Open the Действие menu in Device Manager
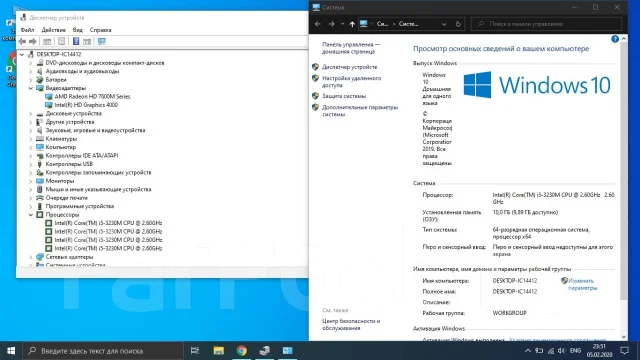640x360 pixels. (x=53, y=30)
